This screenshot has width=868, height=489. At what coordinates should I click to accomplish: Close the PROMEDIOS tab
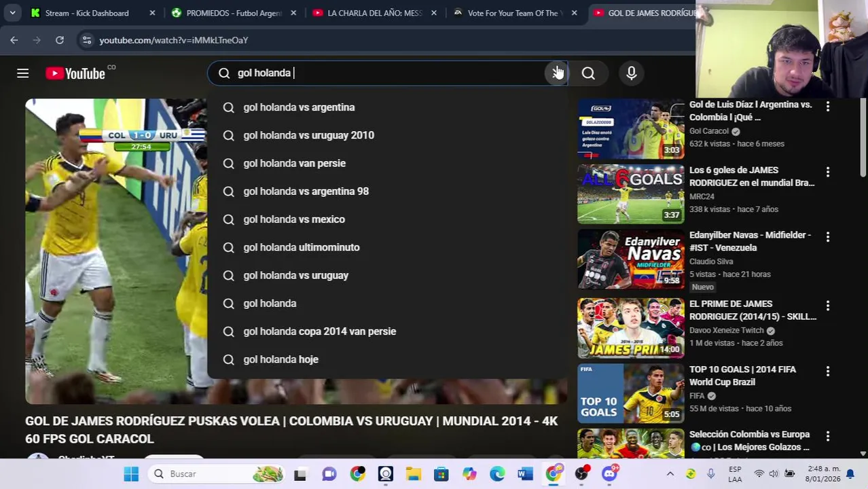(x=293, y=13)
